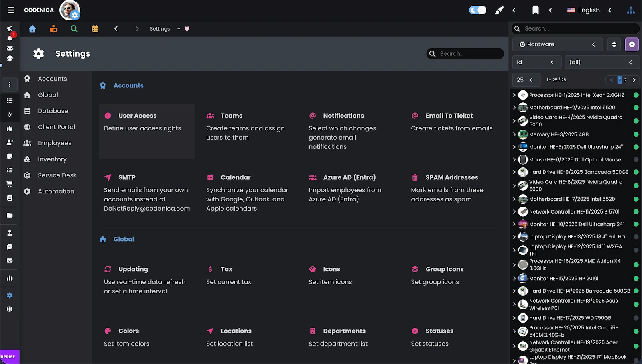Select the shopping cart icon in left sidebar
This screenshot has height=364, width=642.
(x=10, y=184)
